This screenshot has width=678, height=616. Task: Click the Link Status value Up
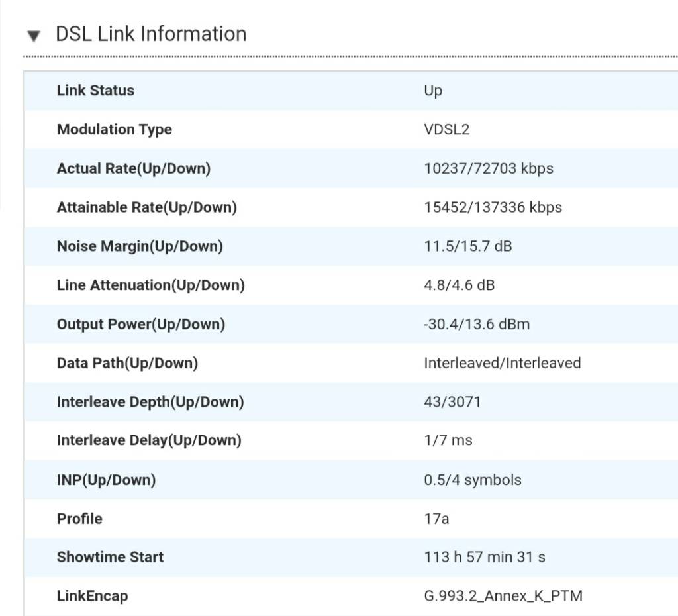(433, 91)
